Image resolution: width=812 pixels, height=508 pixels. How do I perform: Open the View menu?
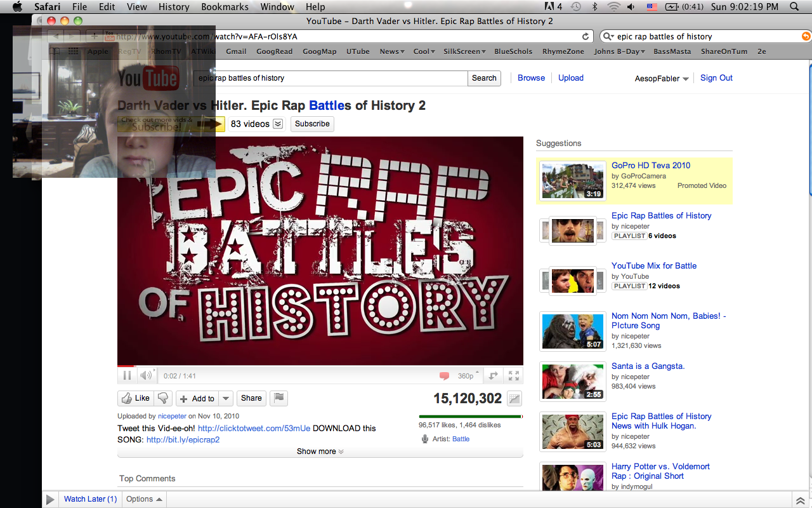tap(137, 7)
